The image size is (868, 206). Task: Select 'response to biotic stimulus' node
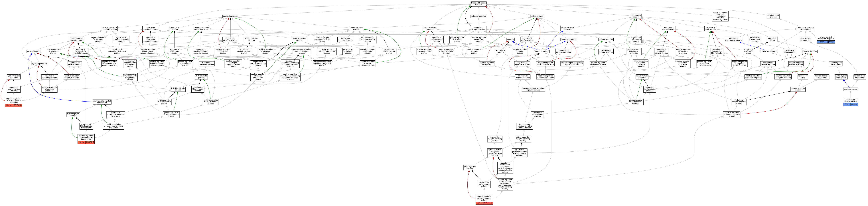tap(711, 28)
